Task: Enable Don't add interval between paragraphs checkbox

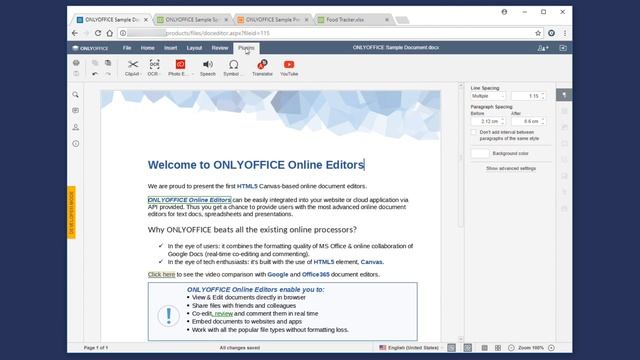Action: click(474, 132)
